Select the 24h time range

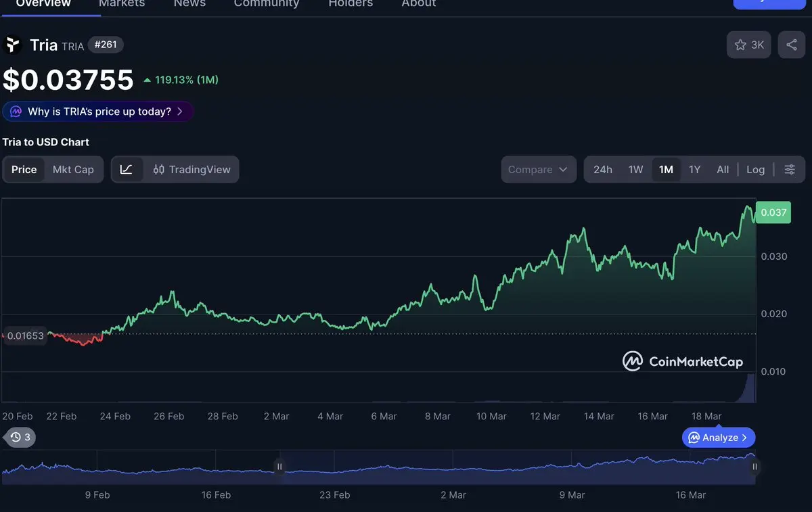pyautogui.click(x=602, y=169)
